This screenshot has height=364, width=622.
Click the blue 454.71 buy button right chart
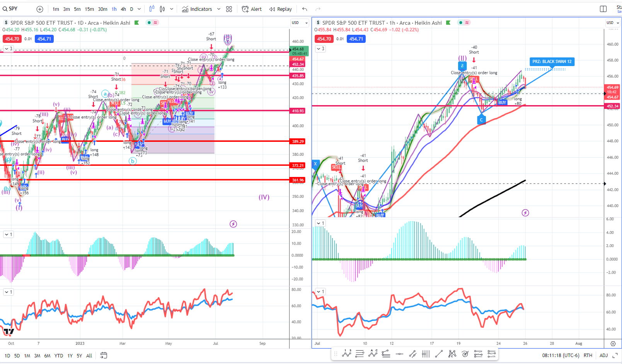[x=356, y=39]
